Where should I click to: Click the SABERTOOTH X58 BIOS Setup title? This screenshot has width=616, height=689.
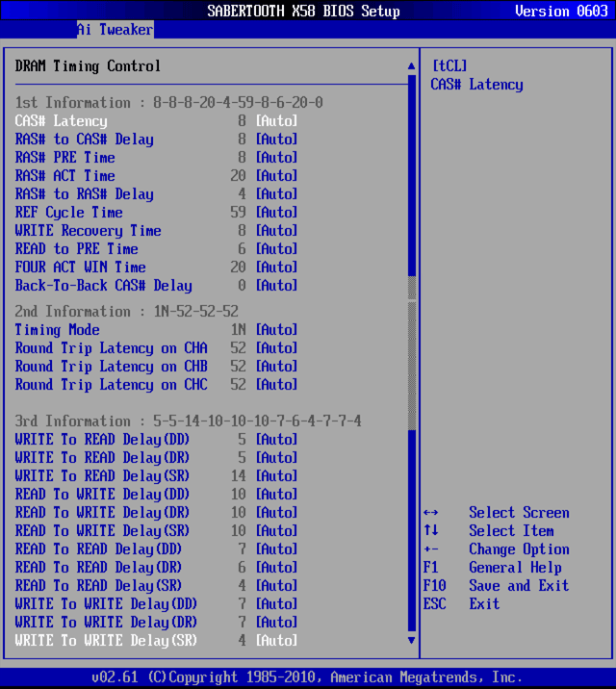(303, 11)
